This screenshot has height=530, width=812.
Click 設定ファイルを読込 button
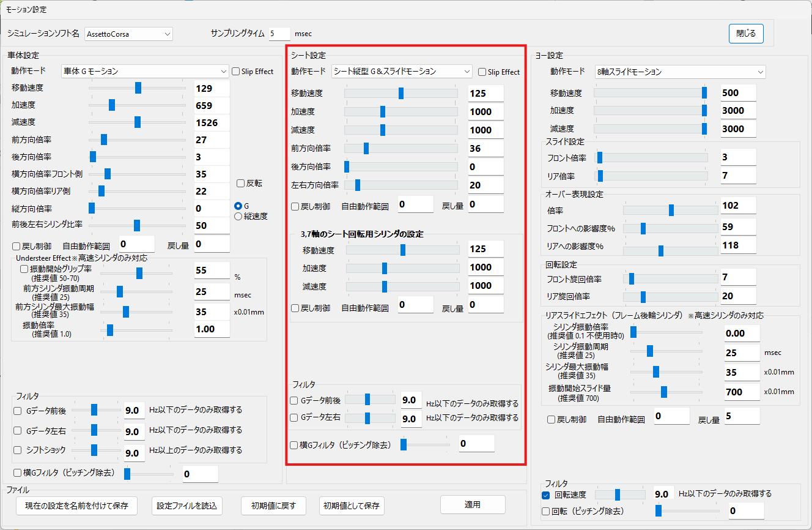coord(186,506)
